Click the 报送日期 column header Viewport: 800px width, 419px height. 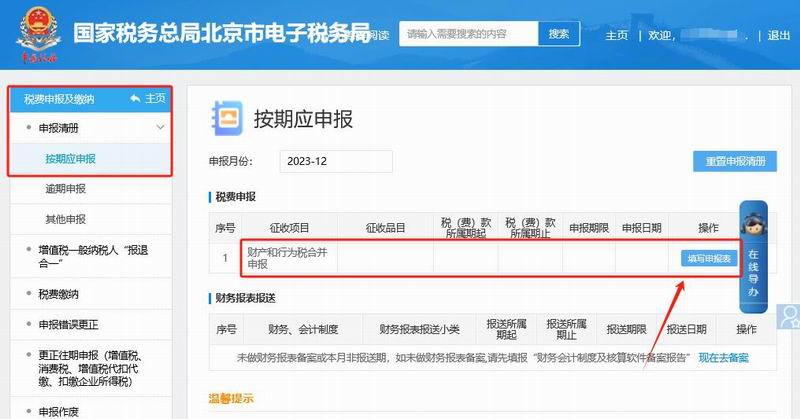tap(686, 330)
